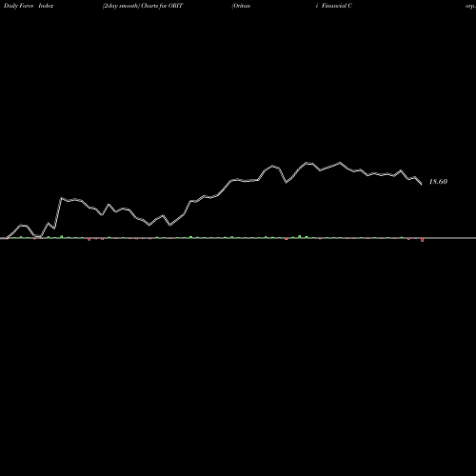Click the 'Financial C' header text

(337, 6)
